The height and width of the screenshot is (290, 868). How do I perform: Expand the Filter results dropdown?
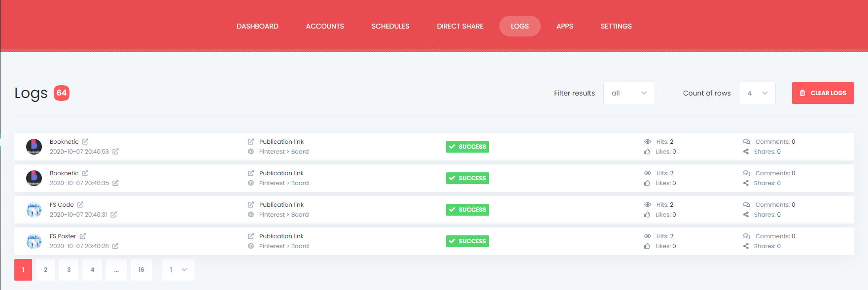[629, 93]
